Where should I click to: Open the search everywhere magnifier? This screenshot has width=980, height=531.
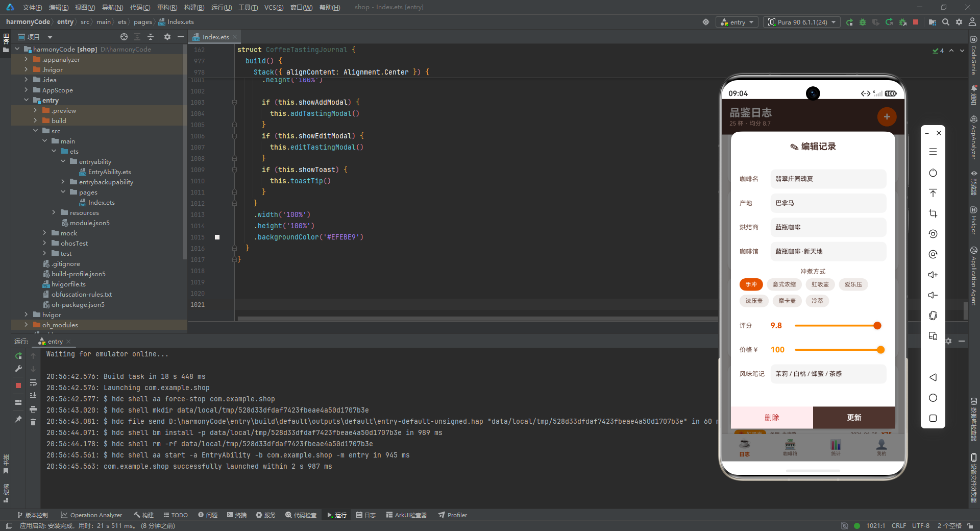tap(946, 22)
